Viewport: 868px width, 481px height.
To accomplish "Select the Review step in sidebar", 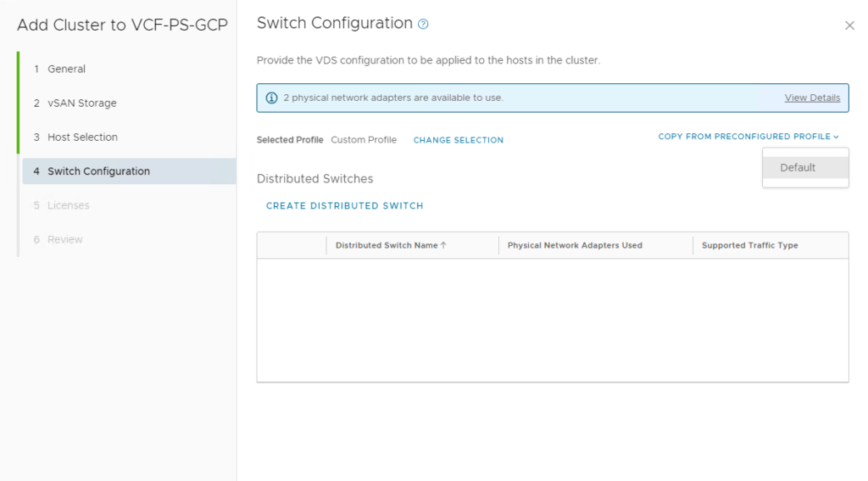I will click(x=64, y=239).
